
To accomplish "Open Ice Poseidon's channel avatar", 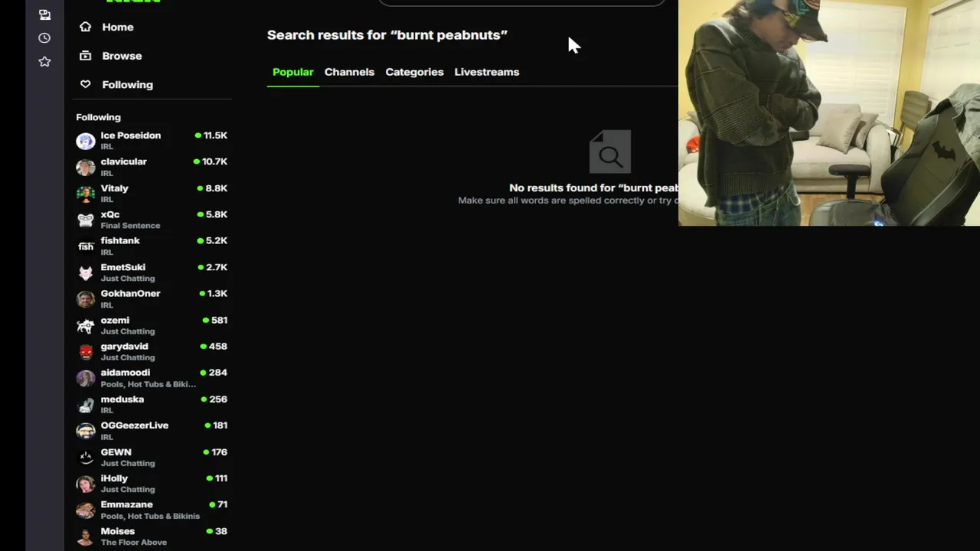I will click(86, 141).
